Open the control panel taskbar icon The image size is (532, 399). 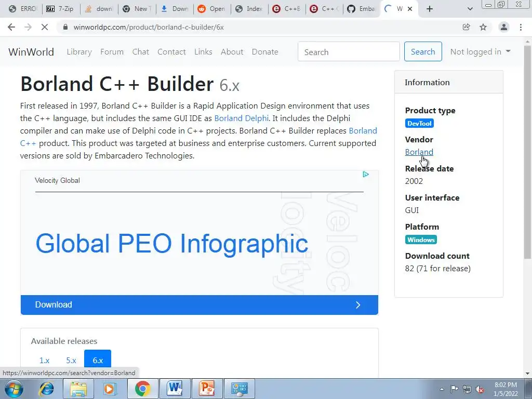click(x=239, y=389)
